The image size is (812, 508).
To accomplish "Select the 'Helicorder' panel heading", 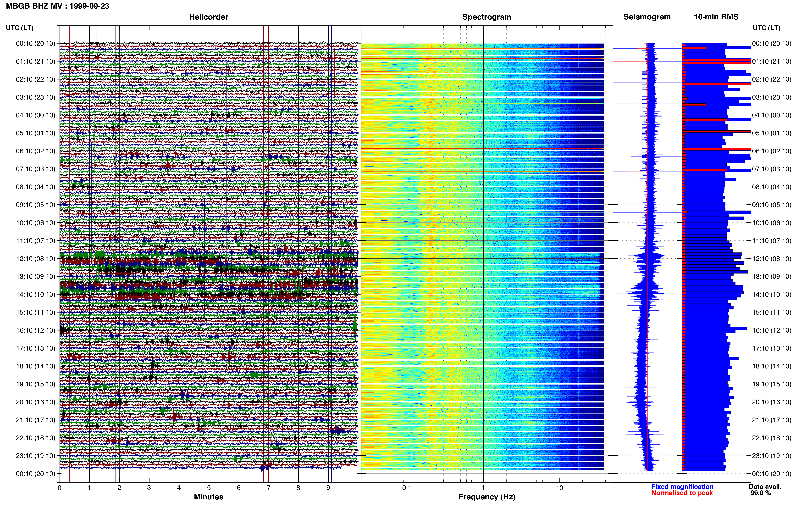I will [209, 17].
